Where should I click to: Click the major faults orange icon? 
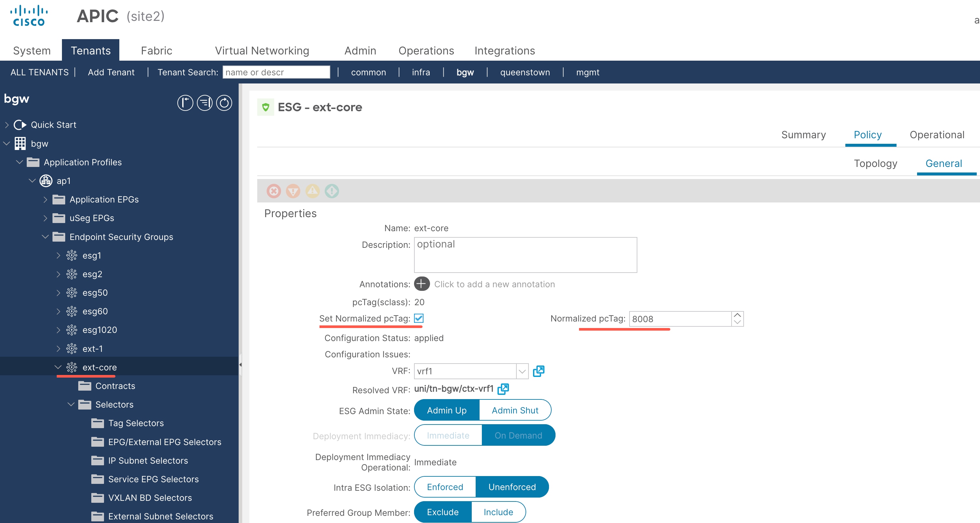click(x=293, y=191)
